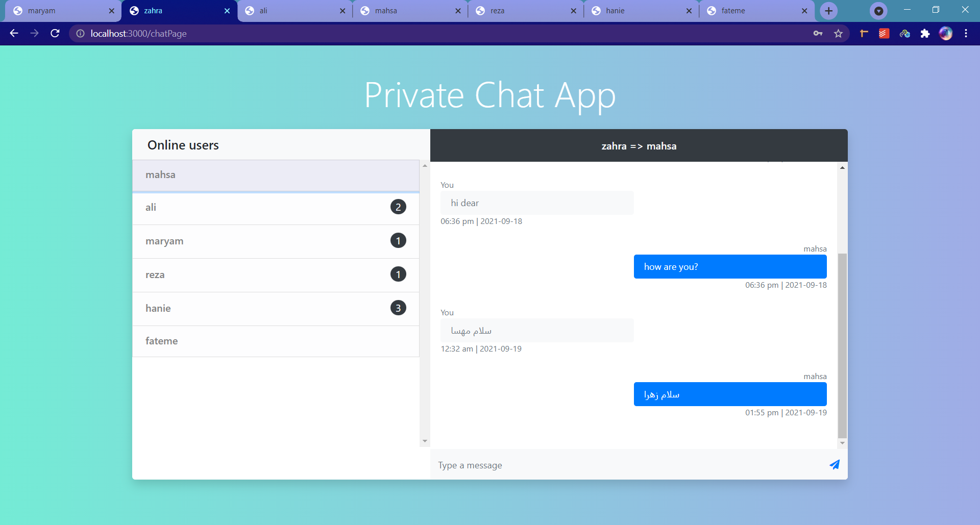Open chat with hanie in online users
This screenshot has height=525, width=980.
click(276, 309)
